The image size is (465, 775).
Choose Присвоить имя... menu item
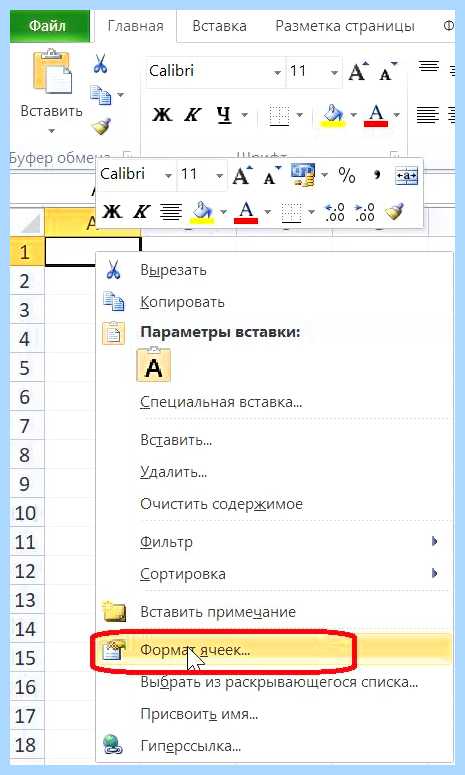tap(275, 714)
